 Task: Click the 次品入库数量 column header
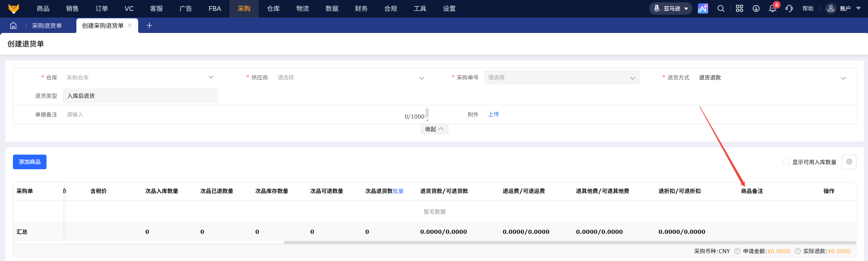tap(162, 191)
